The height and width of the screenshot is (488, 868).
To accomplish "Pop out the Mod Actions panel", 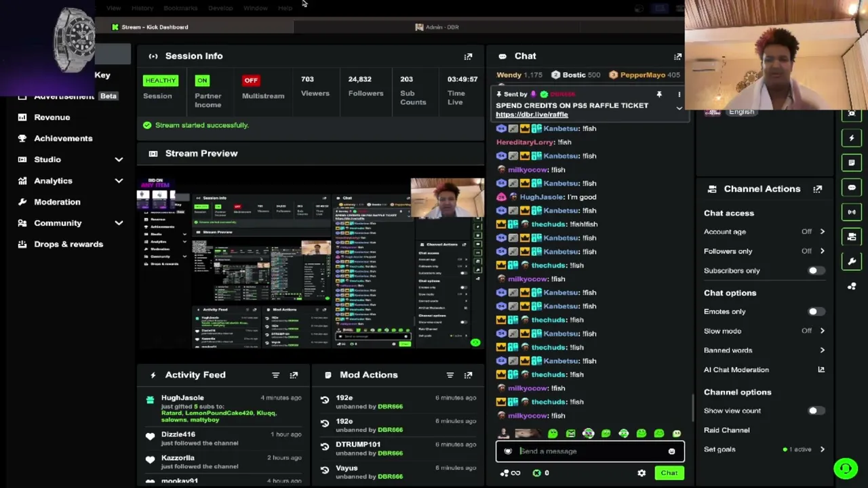I will click(468, 375).
